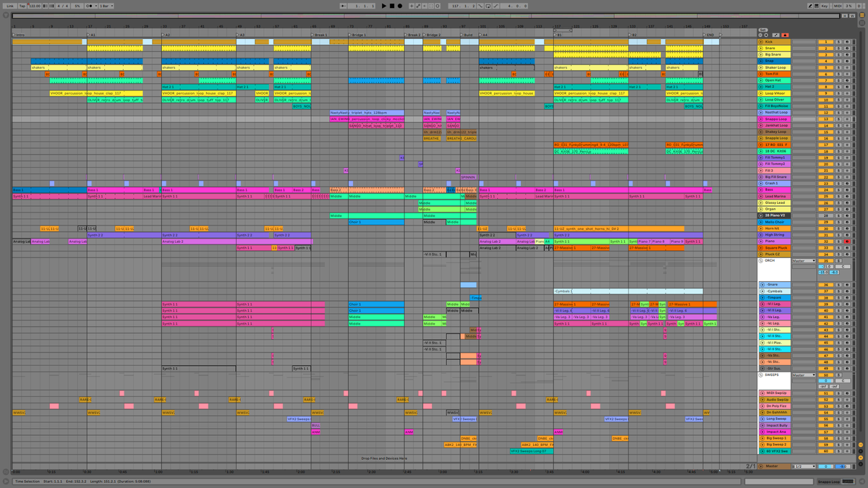The width and height of the screenshot is (868, 488).
Task: Open ORCH group Master output dropdown
Action: pyautogui.click(x=804, y=260)
